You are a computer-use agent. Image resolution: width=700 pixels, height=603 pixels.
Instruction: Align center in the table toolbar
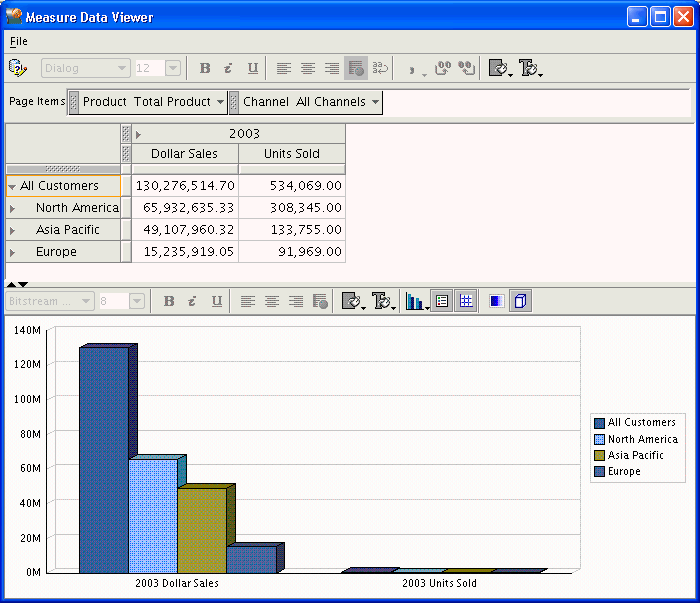tap(308, 68)
